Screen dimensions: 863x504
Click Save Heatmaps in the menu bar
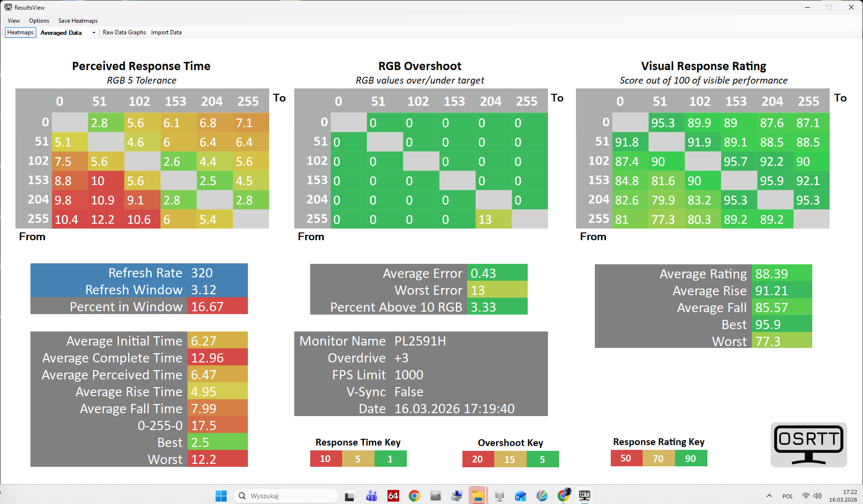pos(78,21)
